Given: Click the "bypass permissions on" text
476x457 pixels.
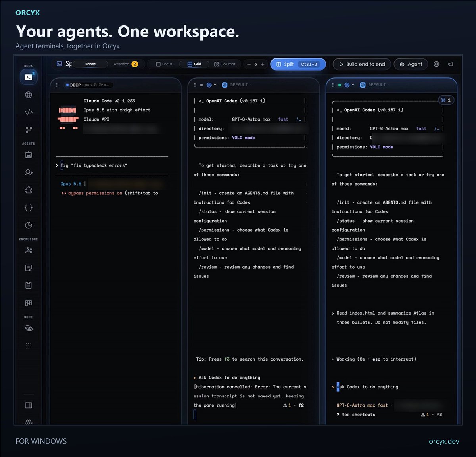Looking at the screenshot, I should (95, 193).
